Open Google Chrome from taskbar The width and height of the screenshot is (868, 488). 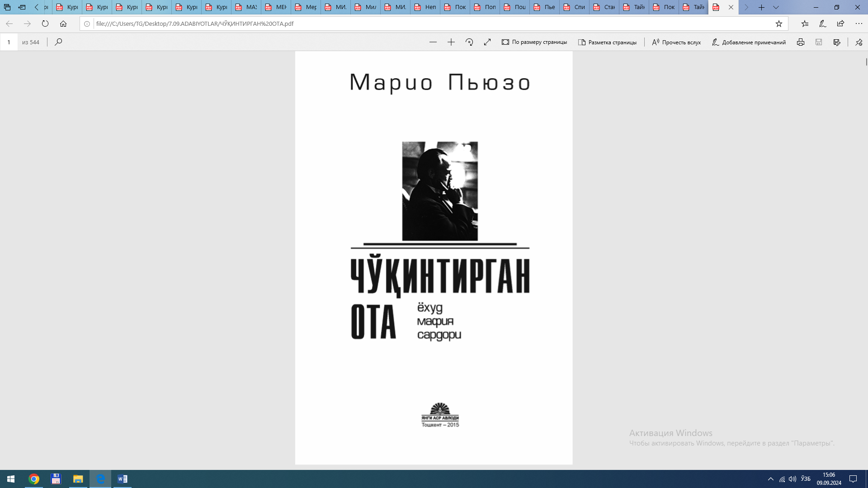(x=34, y=479)
